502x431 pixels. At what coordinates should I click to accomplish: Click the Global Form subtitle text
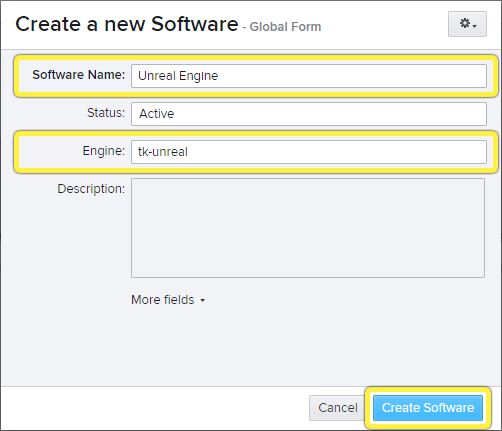pos(285,27)
